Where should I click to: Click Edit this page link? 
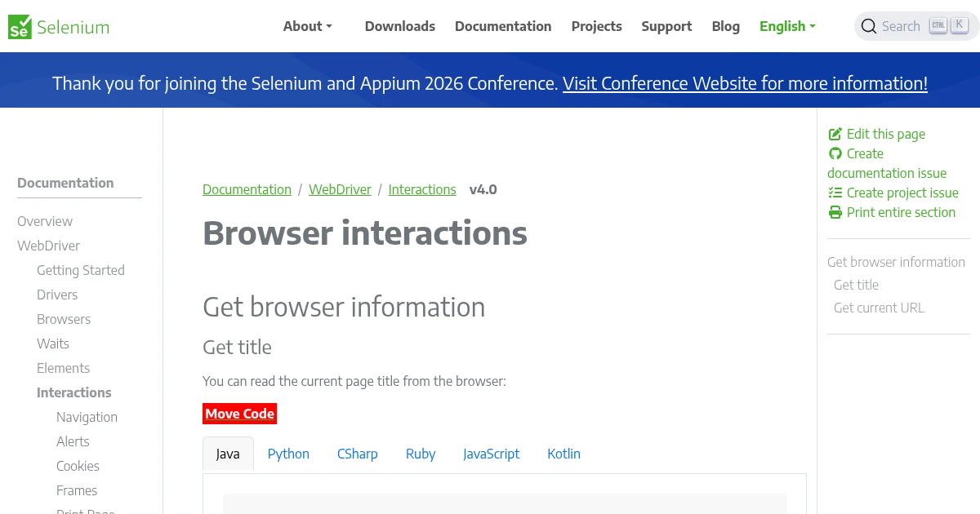click(x=885, y=134)
